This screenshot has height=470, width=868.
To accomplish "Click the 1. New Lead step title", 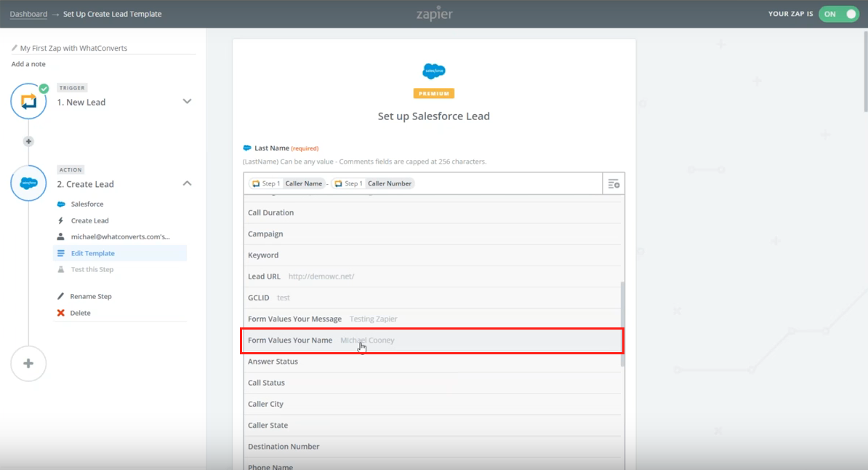I will point(81,102).
